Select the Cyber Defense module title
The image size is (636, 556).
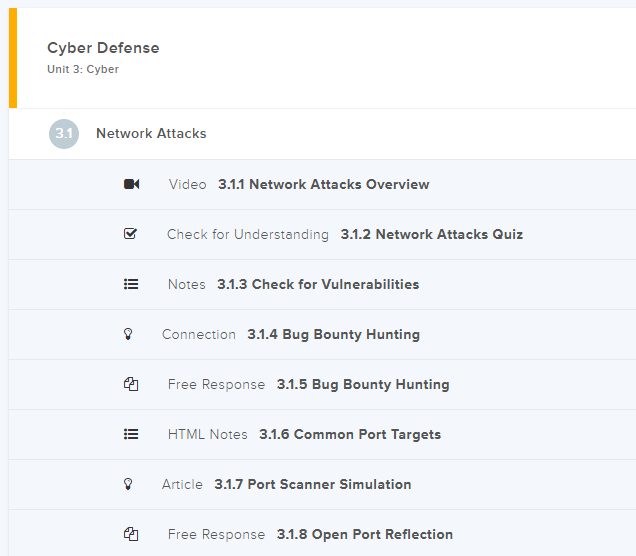[x=103, y=48]
